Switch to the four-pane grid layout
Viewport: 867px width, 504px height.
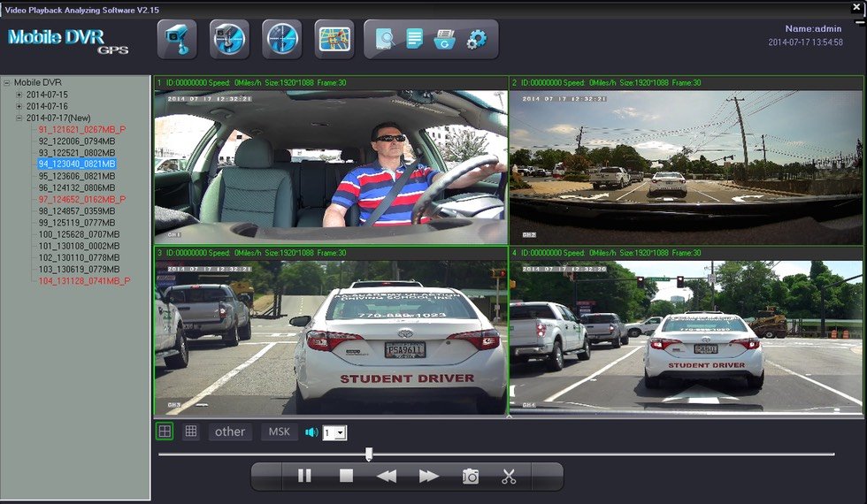165,431
